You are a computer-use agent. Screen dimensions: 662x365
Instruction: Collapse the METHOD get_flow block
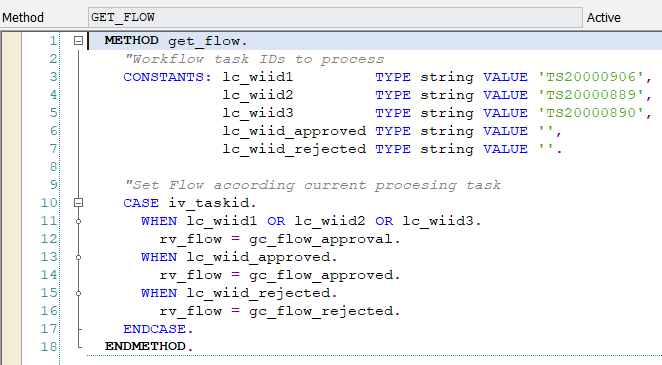click(x=78, y=41)
